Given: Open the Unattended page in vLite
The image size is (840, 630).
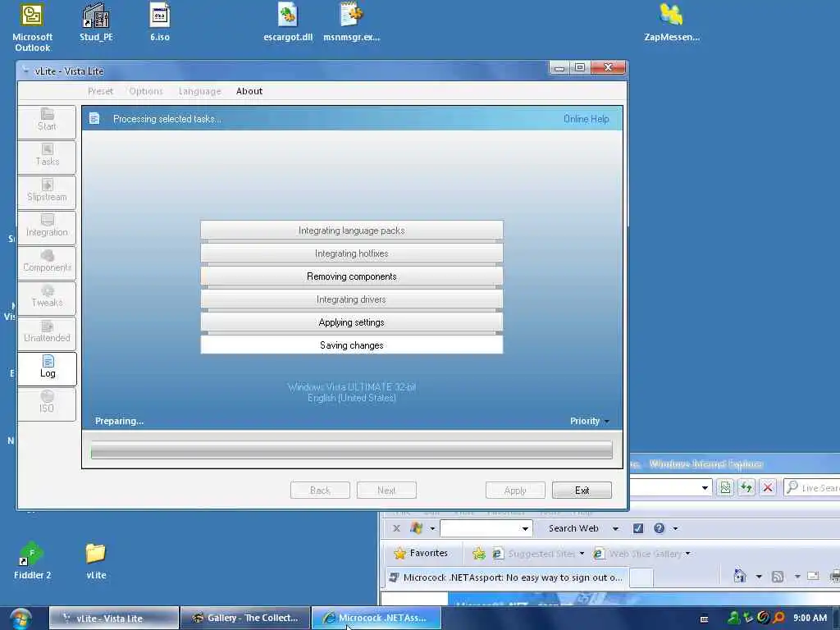Looking at the screenshot, I should pyautogui.click(x=47, y=333).
